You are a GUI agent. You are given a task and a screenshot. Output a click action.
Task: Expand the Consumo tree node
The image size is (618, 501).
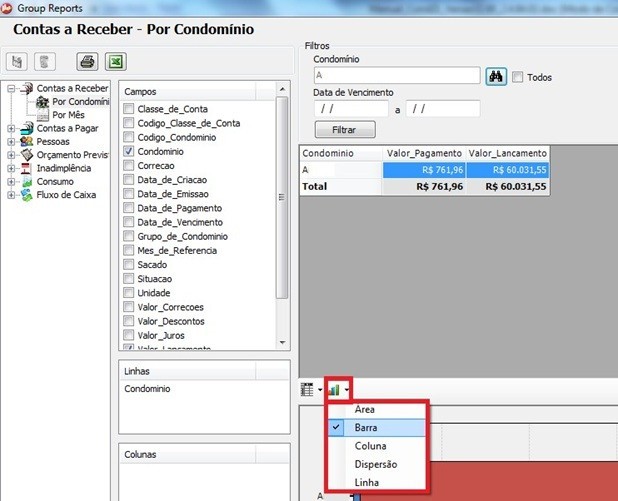pyautogui.click(x=11, y=182)
